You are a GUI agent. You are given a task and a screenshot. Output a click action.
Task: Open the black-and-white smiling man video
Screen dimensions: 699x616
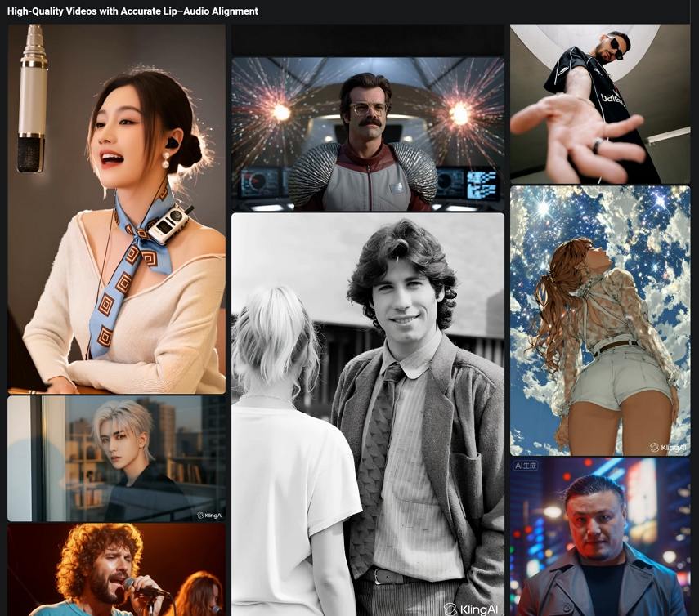coord(368,414)
